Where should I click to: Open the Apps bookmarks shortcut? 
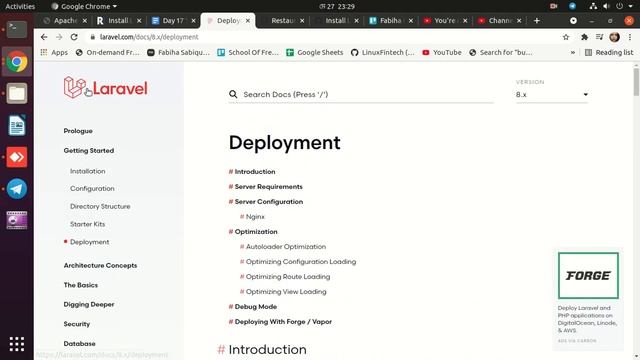click(x=54, y=52)
